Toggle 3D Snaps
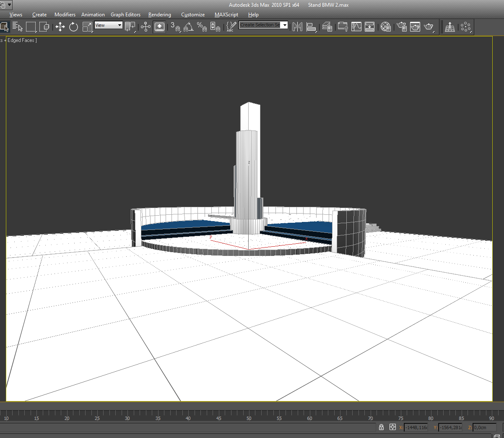The height and width of the screenshot is (438, 504). point(175,27)
